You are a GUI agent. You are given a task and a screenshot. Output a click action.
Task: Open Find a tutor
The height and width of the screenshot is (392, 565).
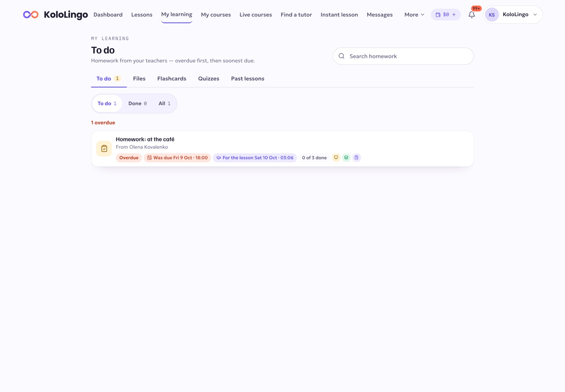296,14
